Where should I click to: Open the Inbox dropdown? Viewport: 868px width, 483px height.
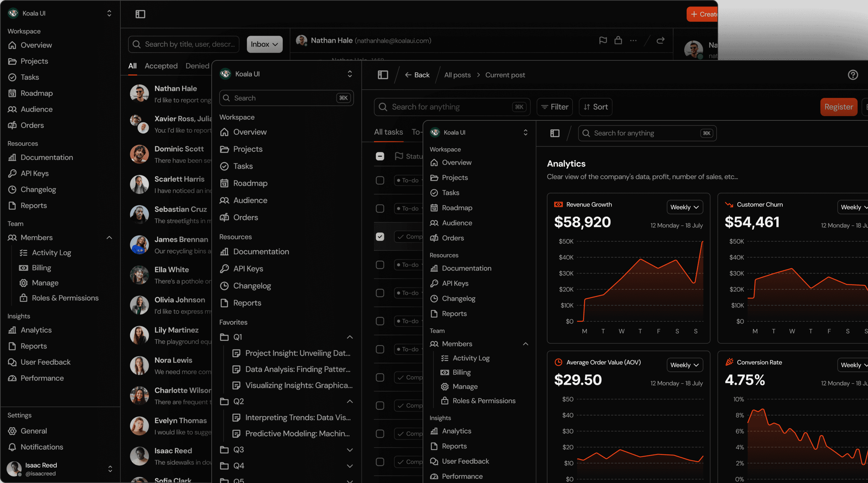[x=264, y=44]
